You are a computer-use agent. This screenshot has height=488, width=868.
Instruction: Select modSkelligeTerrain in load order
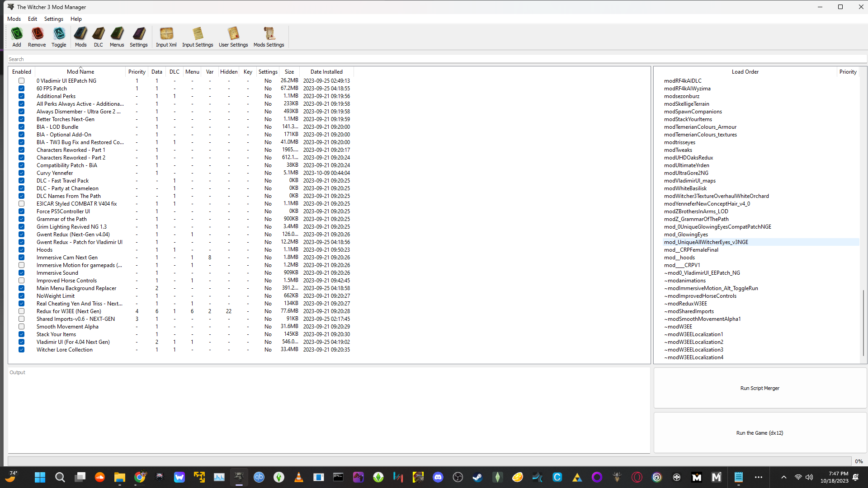[686, 104]
